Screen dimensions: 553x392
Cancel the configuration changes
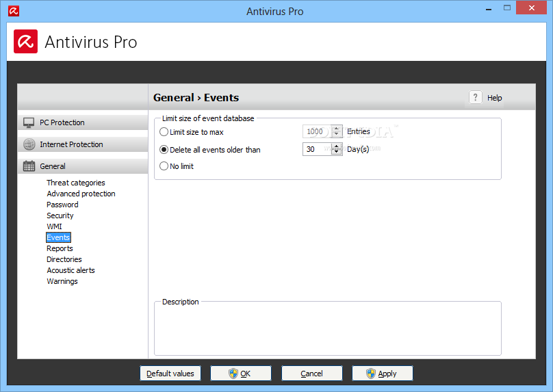(x=312, y=374)
